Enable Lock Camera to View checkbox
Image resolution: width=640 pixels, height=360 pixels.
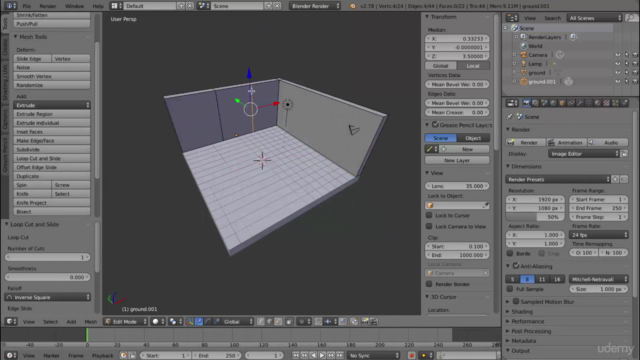pyautogui.click(x=429, y=226)
